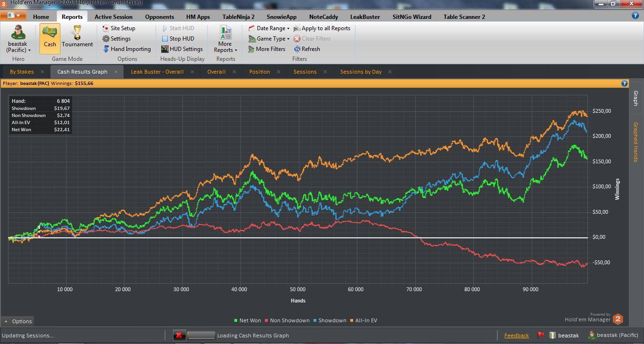
Task: Switch to Active Session tab
Action: [114, 17]
